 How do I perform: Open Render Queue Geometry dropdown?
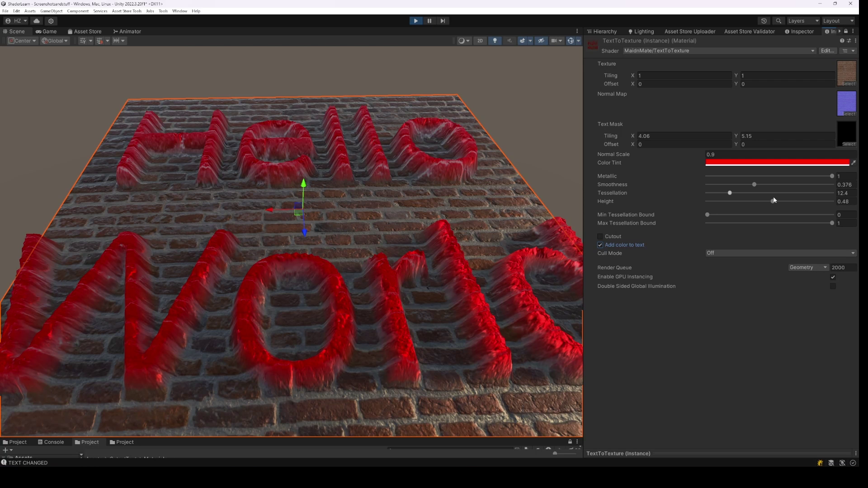click(x=808, y=267)
